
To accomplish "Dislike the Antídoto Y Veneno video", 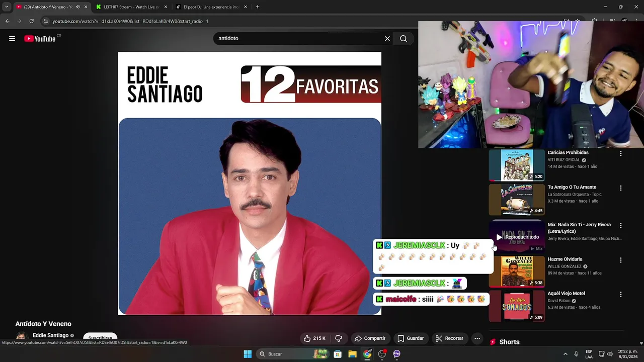I will [339, 338].
